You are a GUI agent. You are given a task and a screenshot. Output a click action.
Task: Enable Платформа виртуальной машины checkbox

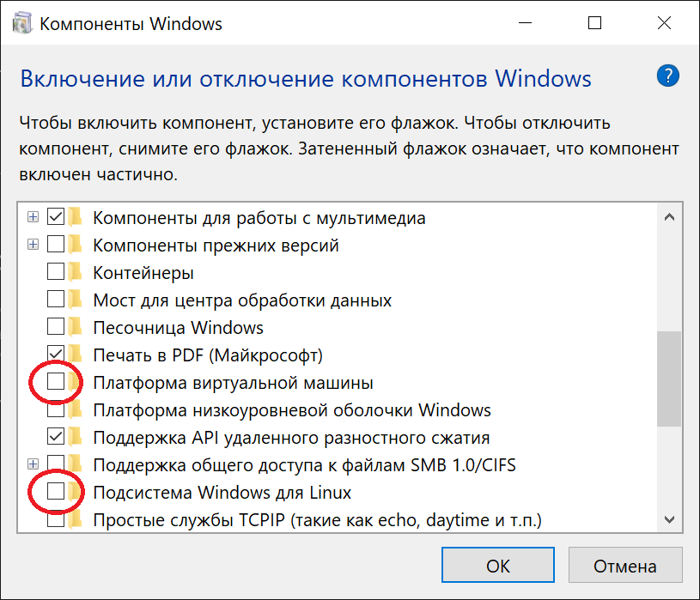click(56, 383)
